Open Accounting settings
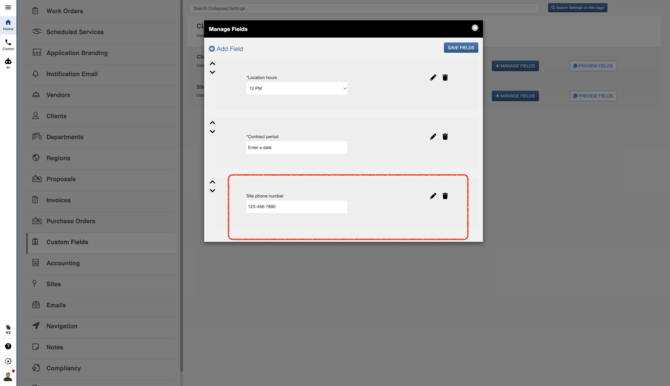This screenshot has width=670, height=386. click(101, 263)
